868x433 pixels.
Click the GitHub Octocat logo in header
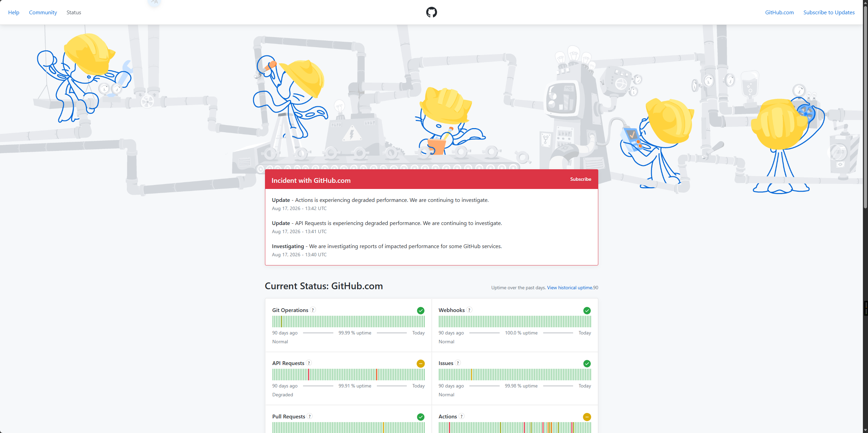coord(431,12)
